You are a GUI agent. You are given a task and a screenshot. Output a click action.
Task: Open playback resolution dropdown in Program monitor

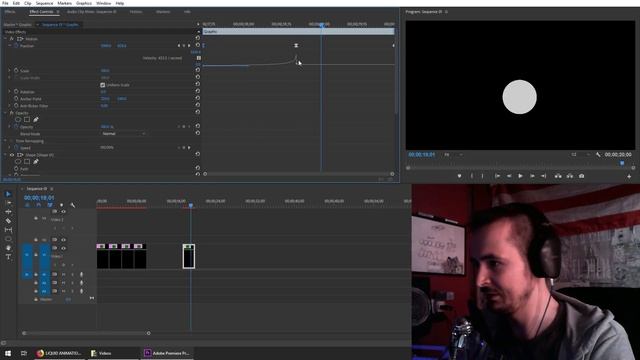click(580, 155)
